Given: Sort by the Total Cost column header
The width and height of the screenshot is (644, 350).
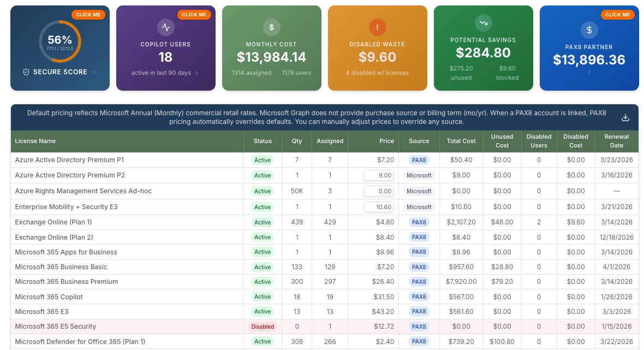Looking at the screenshot, I should point(461,141).
